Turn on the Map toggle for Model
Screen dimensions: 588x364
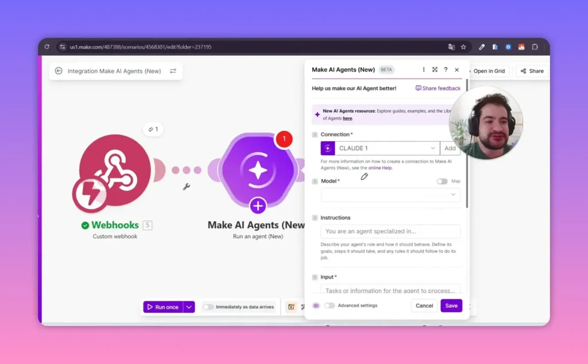coord(442,180)
